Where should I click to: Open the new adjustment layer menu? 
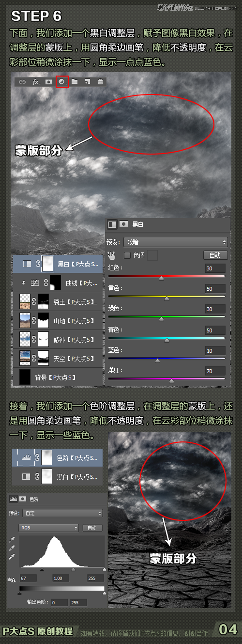pos(61,82)
